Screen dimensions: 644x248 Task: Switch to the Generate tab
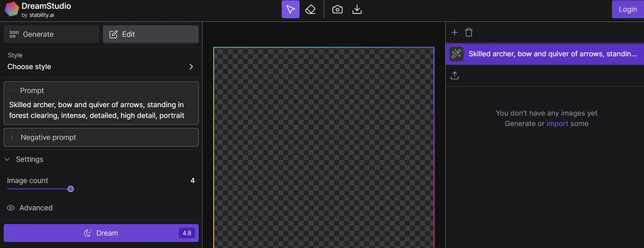click(51, 34)
